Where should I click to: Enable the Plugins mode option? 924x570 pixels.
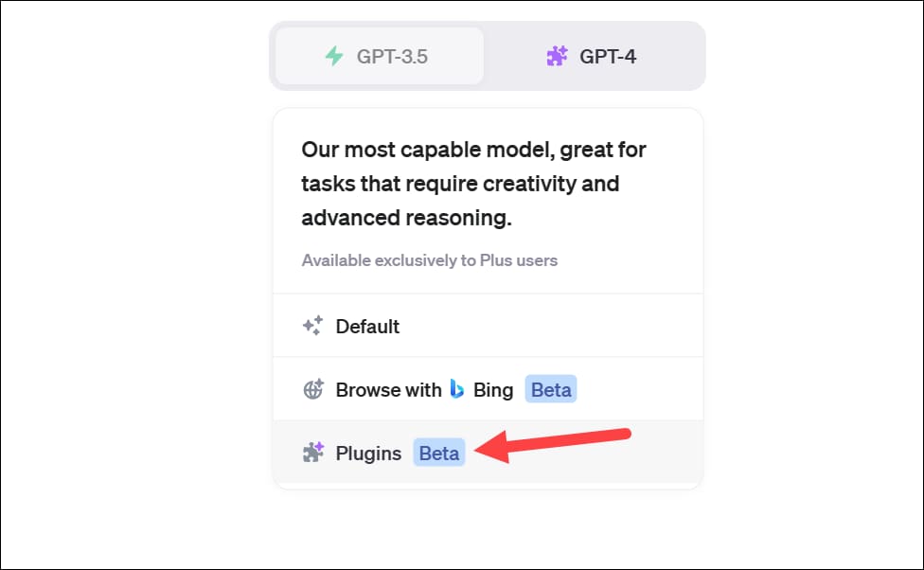pos(368,453)
